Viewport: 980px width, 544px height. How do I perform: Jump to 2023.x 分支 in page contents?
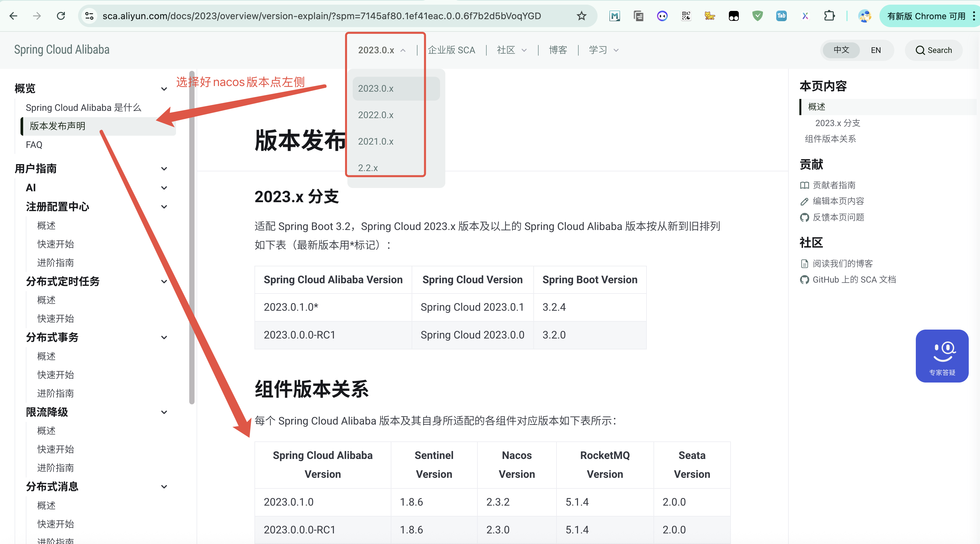click(x=837, y=123)
